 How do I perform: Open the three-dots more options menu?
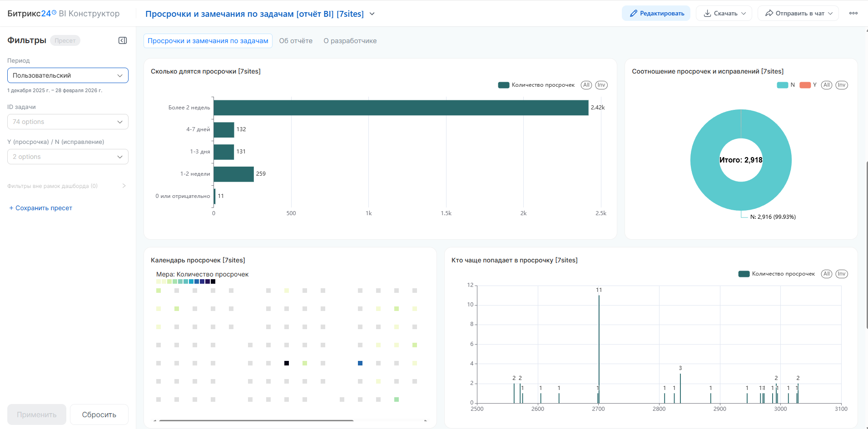tap(853, 13)
